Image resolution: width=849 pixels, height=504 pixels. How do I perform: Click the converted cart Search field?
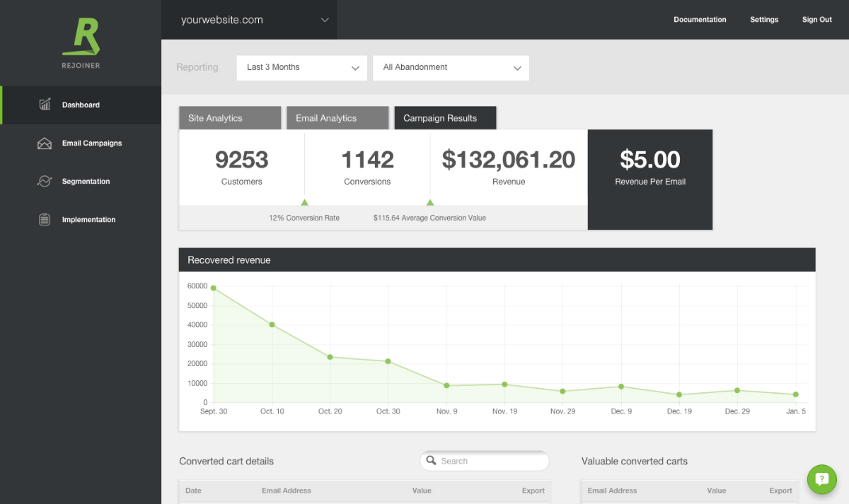485,461
